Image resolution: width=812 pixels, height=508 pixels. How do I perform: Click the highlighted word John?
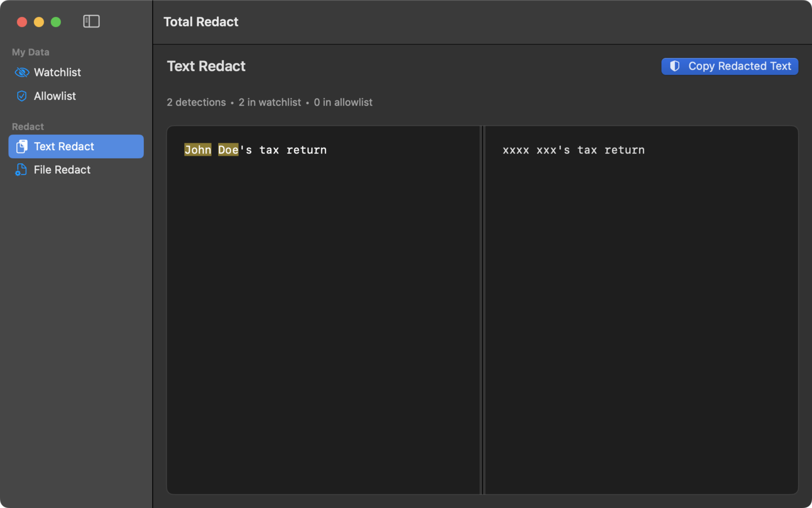(x=198, y=150)
